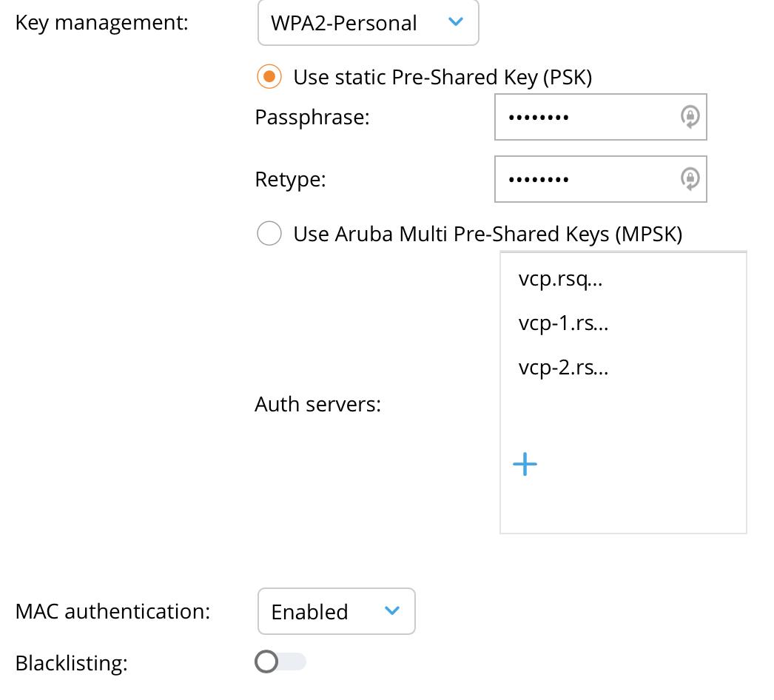The image size is (774, 700).
Task: Click the orange filled radio indicator
Action: pos(269,76)
